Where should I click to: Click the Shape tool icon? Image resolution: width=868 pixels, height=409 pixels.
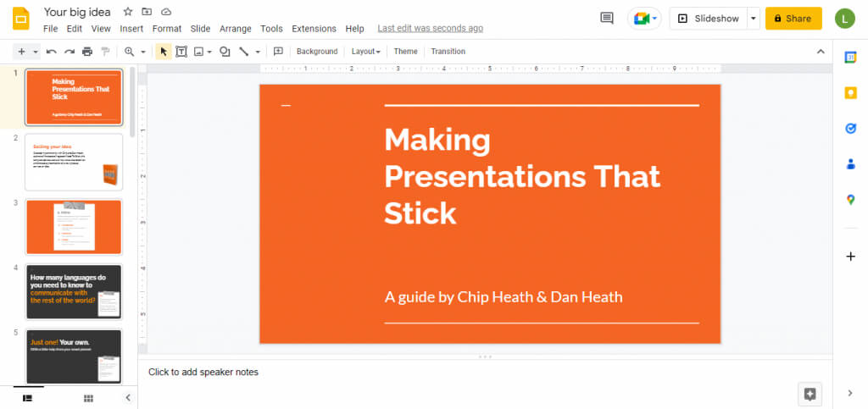click(225, 52)
